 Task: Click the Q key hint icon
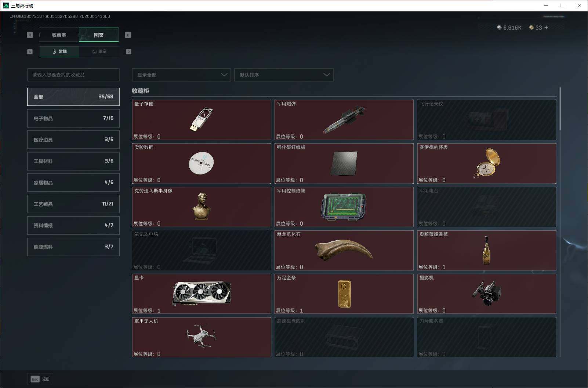tap(30, 35)
